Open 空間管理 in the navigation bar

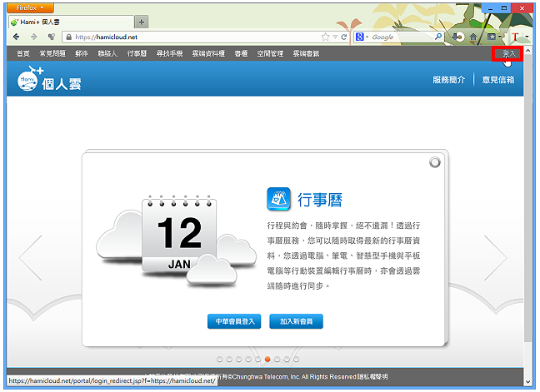pos(270,53)
